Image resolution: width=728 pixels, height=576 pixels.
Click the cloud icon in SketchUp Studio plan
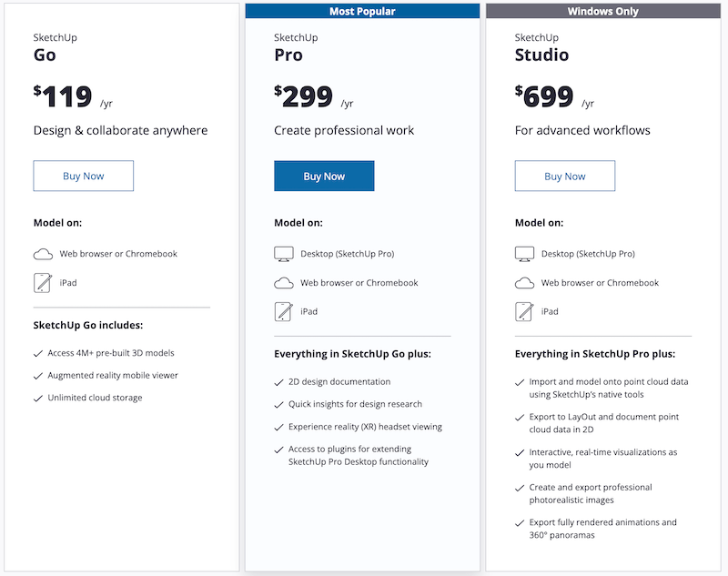524,283
